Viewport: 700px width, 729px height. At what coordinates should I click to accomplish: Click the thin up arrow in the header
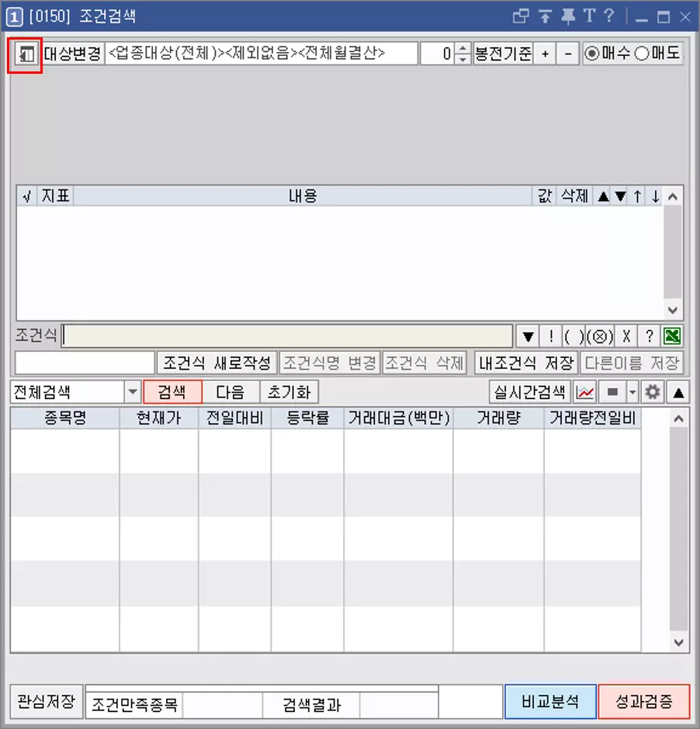[638, 196]
